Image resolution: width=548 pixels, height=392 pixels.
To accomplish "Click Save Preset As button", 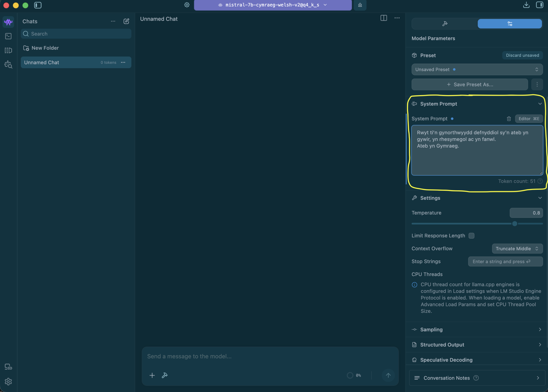I will tap(469, 85).
